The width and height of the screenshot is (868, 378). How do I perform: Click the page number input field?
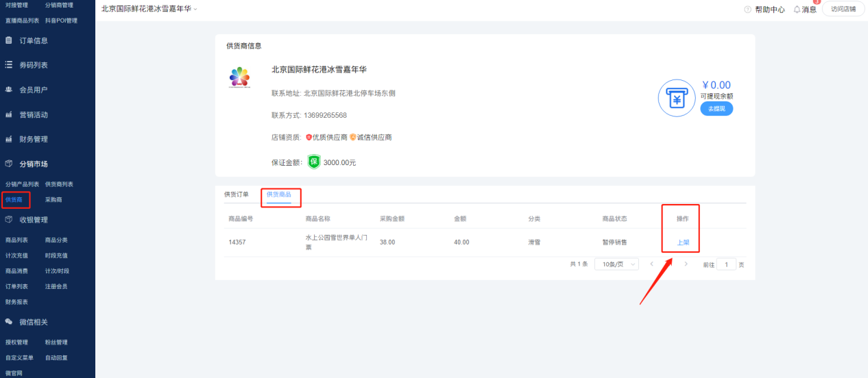(x=726, y=264)
